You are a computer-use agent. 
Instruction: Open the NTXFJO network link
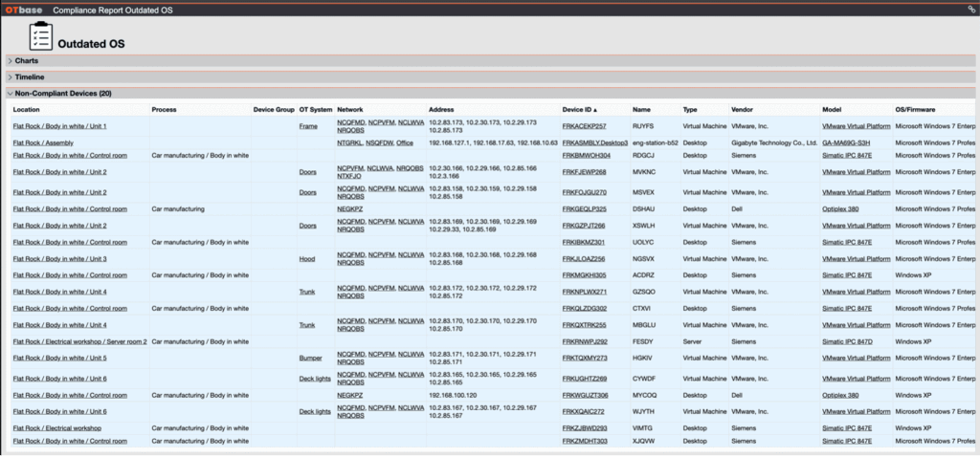pyautogui.click(x=349, y=176)
